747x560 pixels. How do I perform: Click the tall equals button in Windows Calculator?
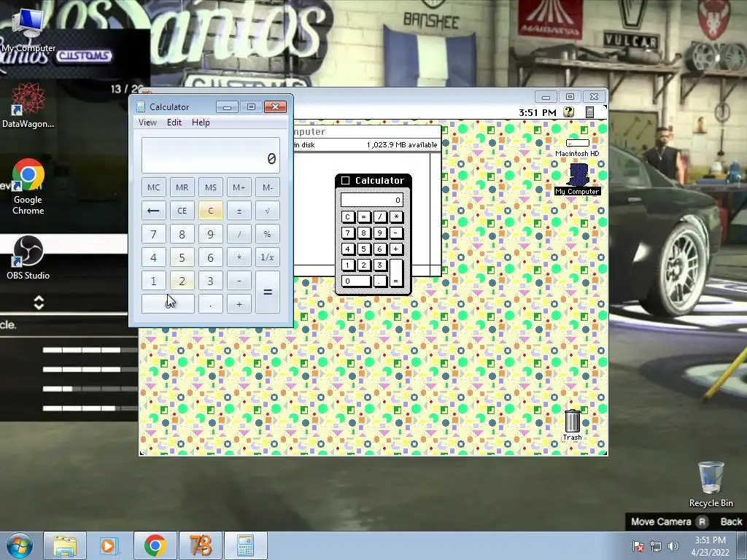point(268,292)
